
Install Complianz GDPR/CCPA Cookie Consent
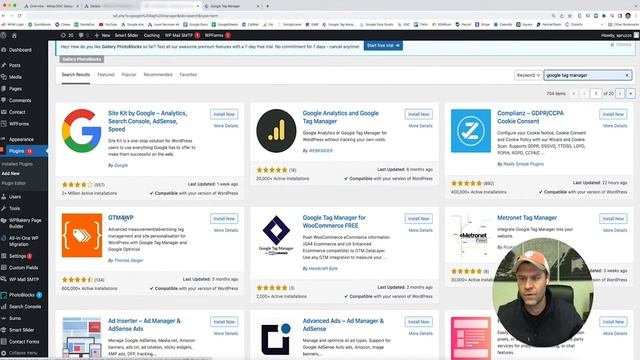pyautogui.click(x=613, y=114)
